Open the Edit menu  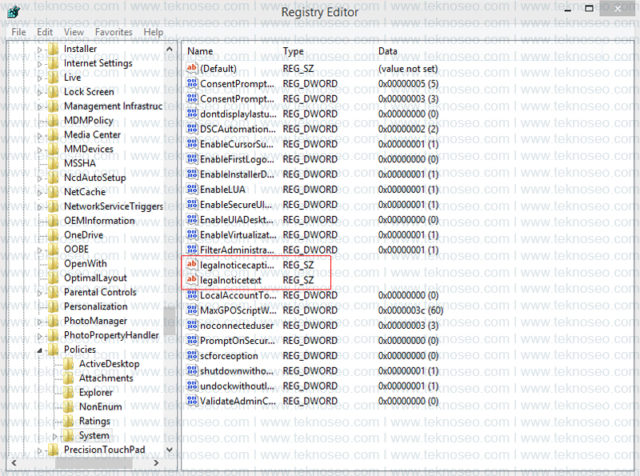coord(44,32)
